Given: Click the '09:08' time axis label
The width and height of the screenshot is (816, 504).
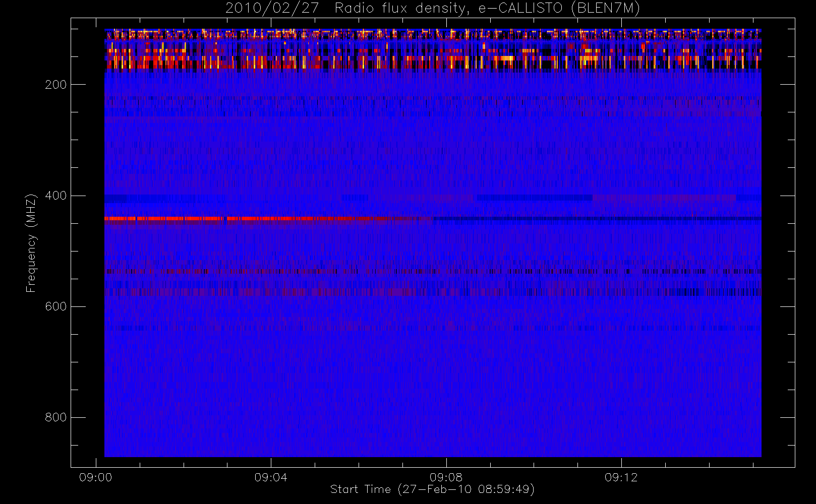Looking at the screenshot, I should click(x=446, y=477).
